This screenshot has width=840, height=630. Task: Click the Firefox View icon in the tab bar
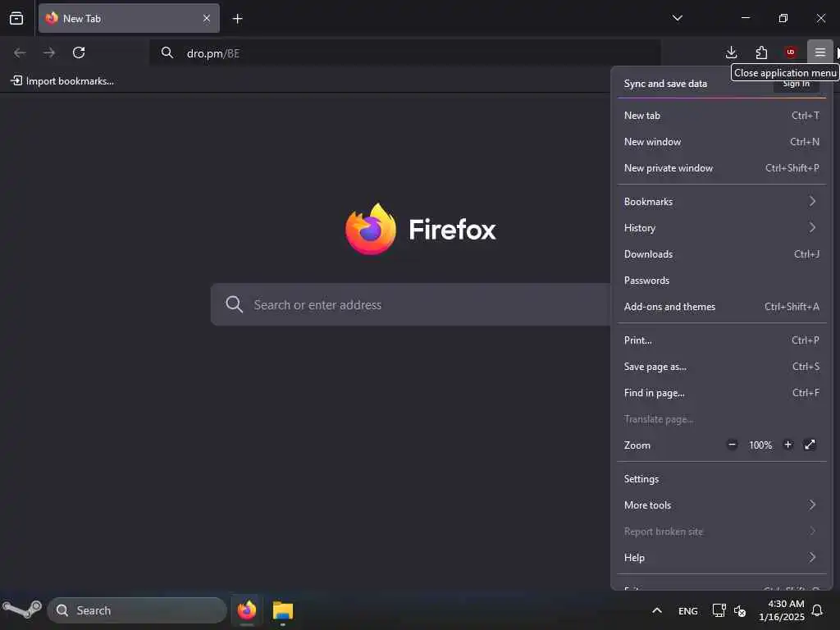click(x=16, y=18)
